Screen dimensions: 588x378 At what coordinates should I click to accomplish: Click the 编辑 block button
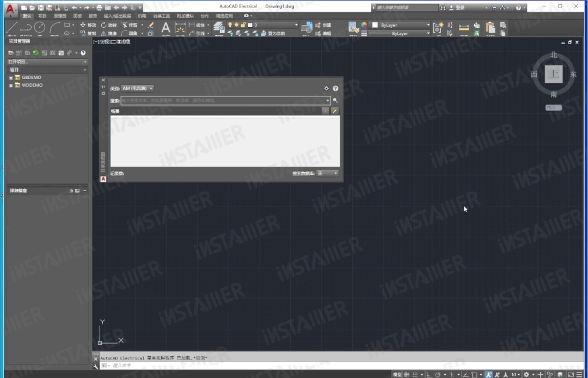click(x=323, y=33)
